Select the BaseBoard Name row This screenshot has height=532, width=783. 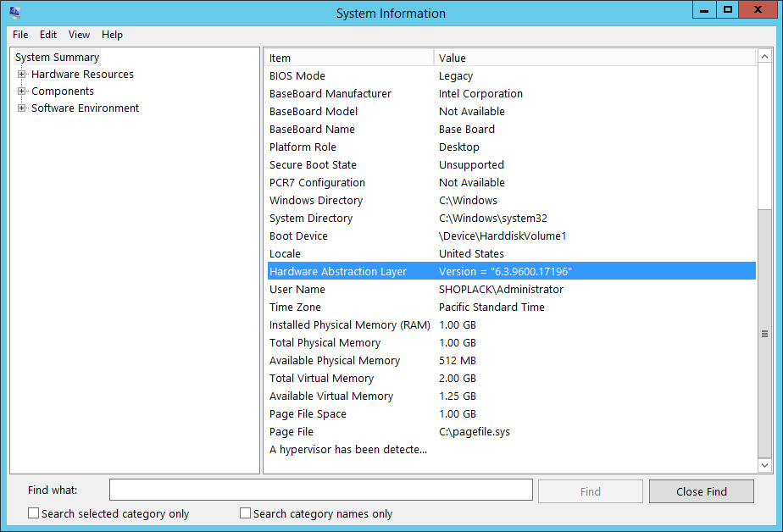pyautogui.click(x=511, y=130)
